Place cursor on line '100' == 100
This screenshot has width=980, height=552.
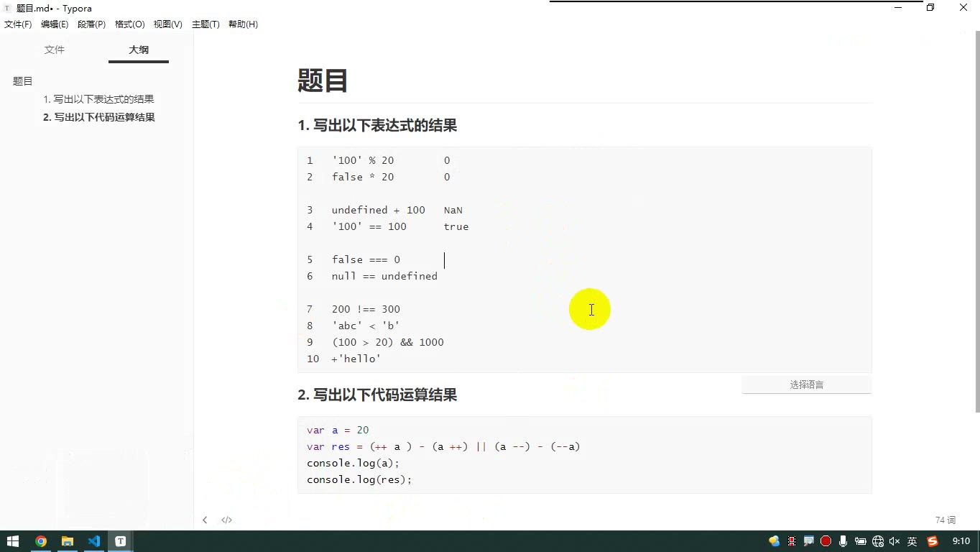click(369, 226)
